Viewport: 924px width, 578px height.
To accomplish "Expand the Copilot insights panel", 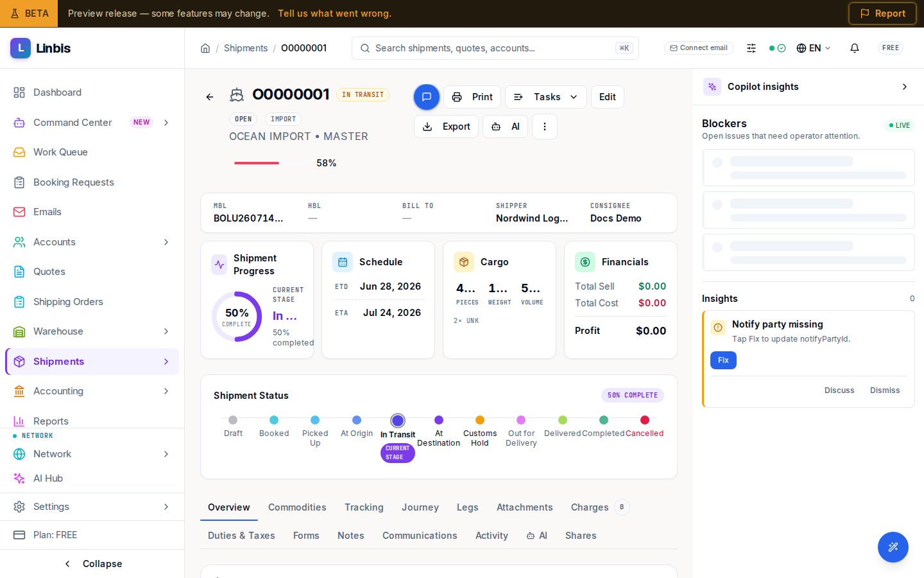I will (905, 87).
